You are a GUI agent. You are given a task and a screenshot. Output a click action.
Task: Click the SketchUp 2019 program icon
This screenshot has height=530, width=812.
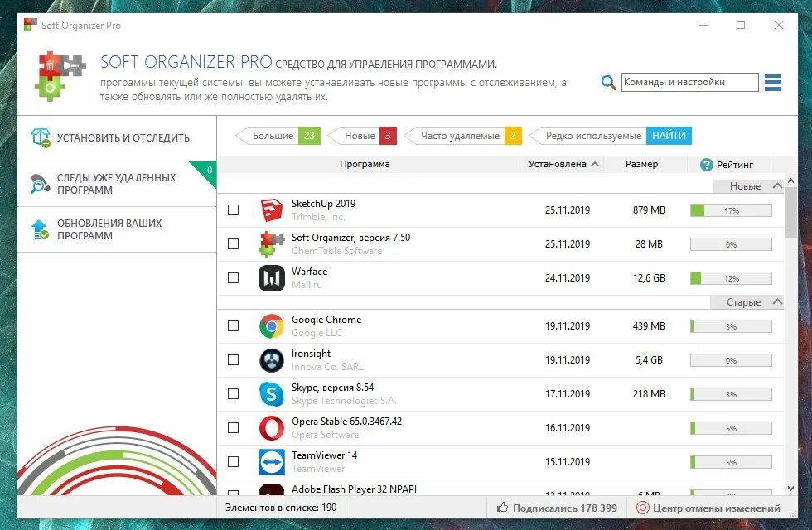coord(272,210)
